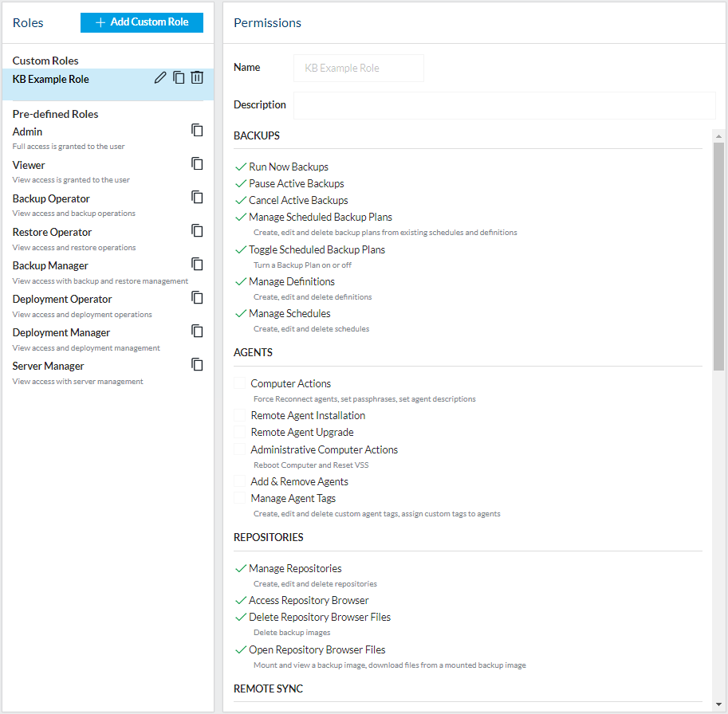Duplicate the Server Manager role

point(197,364)
